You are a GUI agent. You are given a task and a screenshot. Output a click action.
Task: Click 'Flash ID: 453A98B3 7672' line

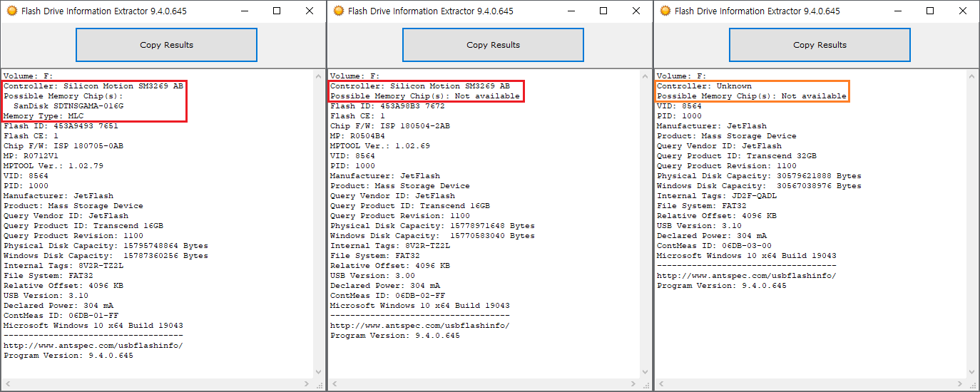[387, 105]
